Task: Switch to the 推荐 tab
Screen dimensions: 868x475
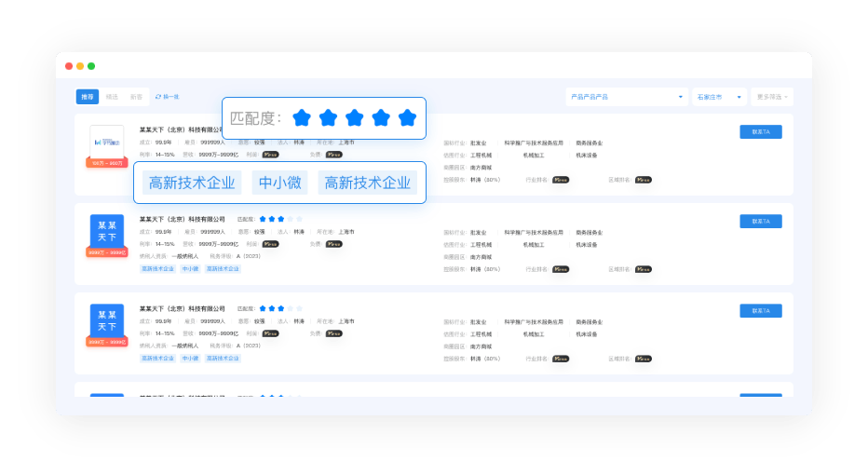Action: [x=88, y=97]
